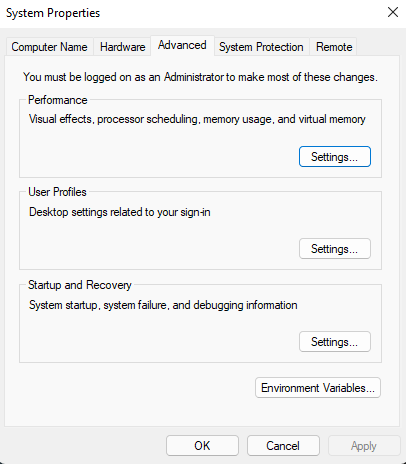Click the system startup description text
Viewport: 406px width, 464px height.
point(163,305)
